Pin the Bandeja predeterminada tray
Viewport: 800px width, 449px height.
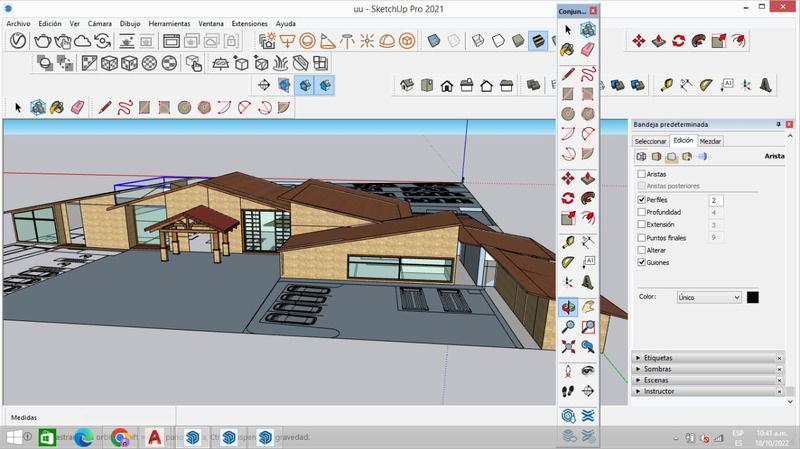[778, 124]
